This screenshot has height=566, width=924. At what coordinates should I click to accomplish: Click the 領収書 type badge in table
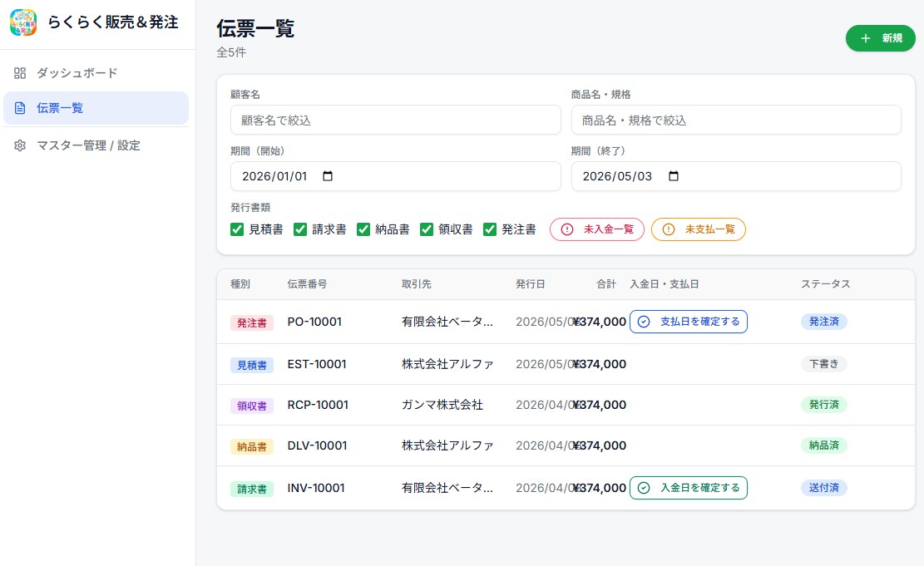(x=252, y=406)
